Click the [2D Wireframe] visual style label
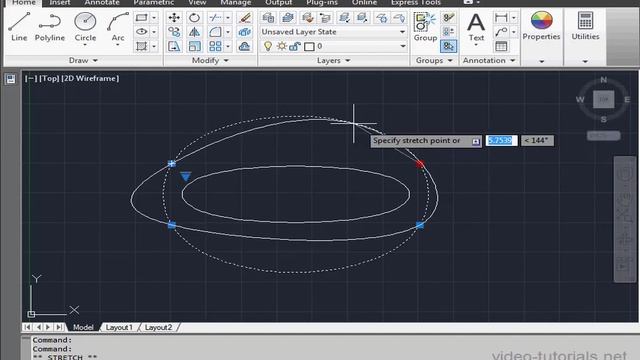Viewport: 640px width, 360px height. 90,78
